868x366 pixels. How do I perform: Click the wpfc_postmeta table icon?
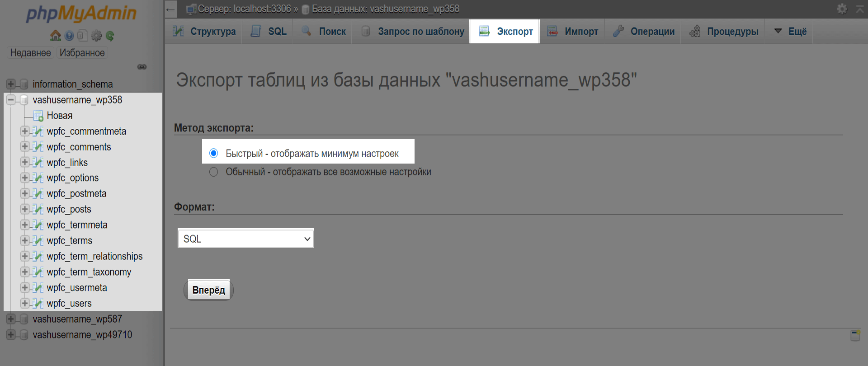pos(38,194)
